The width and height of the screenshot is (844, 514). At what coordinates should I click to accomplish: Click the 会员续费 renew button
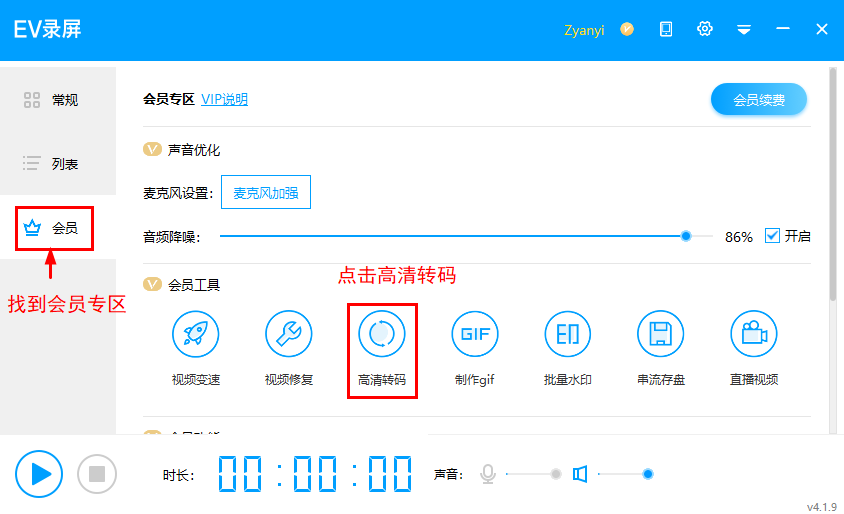click(758, 100)
